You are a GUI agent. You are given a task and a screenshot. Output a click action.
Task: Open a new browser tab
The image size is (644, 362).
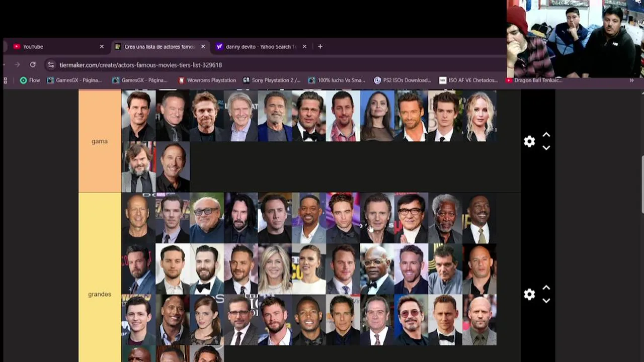320,46
